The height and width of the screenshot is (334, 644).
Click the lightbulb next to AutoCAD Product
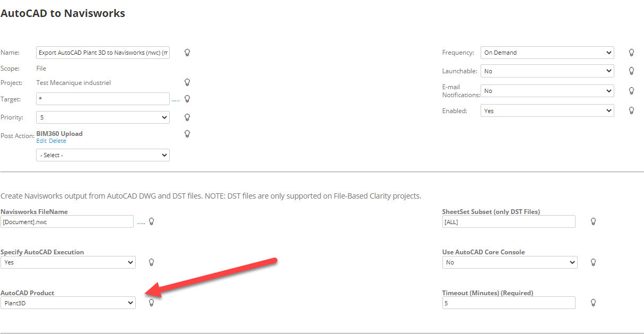coord(151,303)
